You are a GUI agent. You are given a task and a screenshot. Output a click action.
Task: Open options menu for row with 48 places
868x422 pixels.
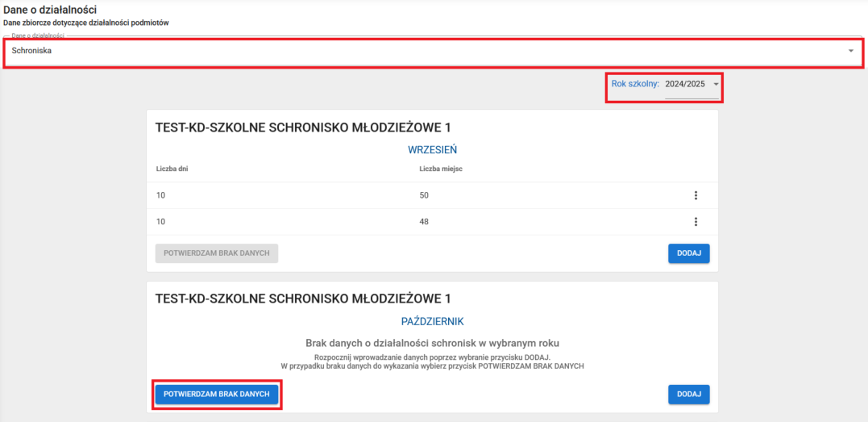click(x=696, y=222)
